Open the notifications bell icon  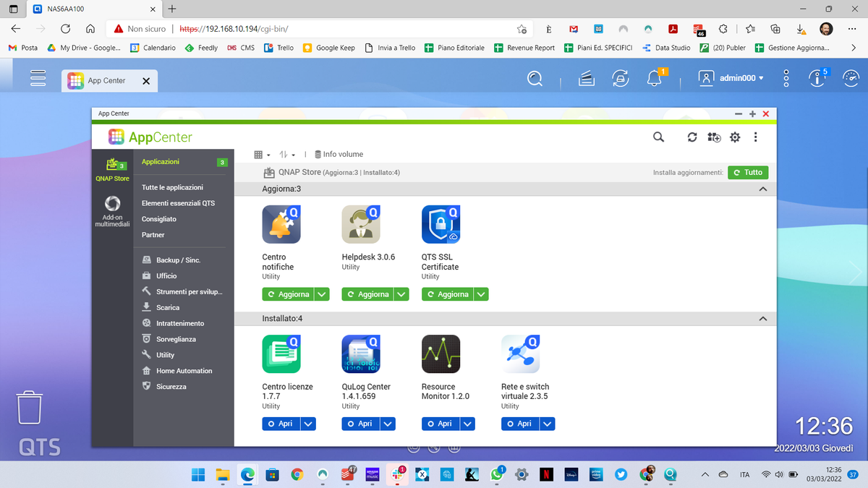[655, 78]
